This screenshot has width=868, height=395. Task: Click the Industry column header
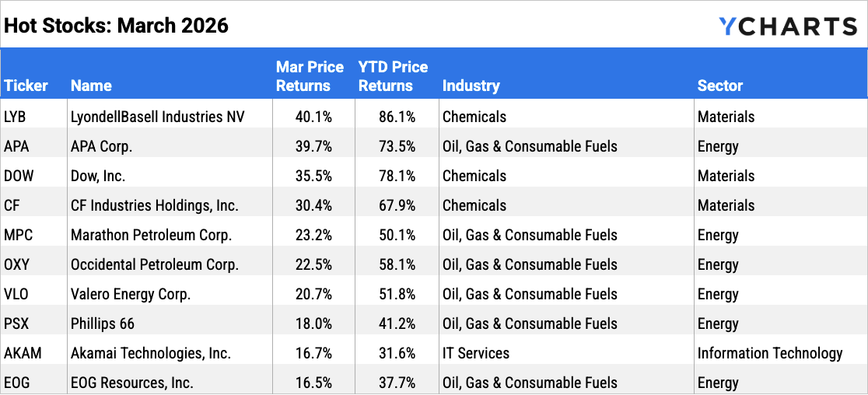471,86
